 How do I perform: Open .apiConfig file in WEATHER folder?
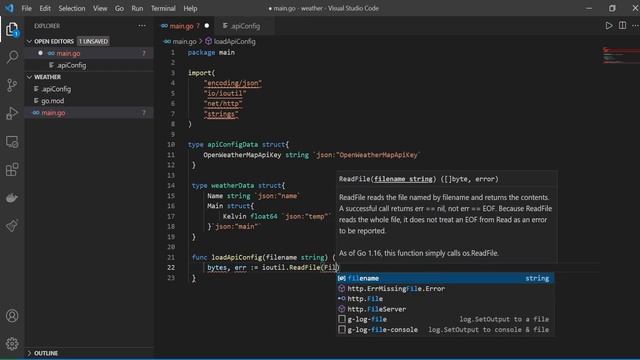click(89, 89)
